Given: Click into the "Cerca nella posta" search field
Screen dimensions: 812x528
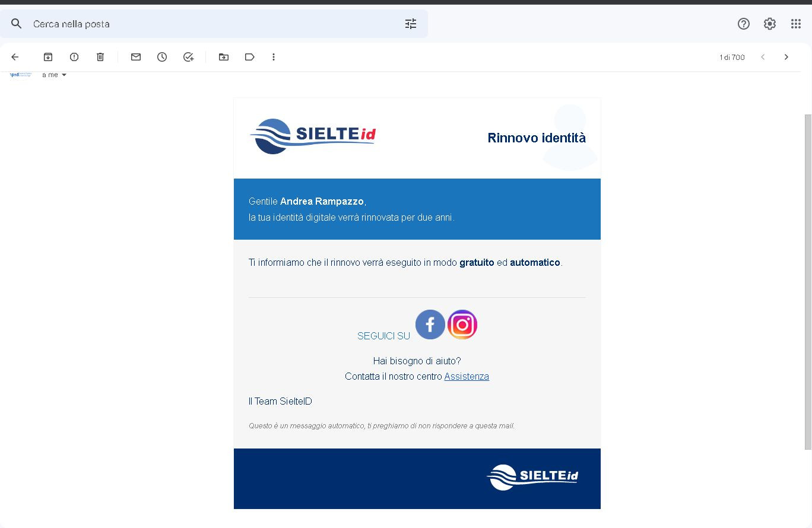Looking at the screenshot, I should [x=214, y=24].
